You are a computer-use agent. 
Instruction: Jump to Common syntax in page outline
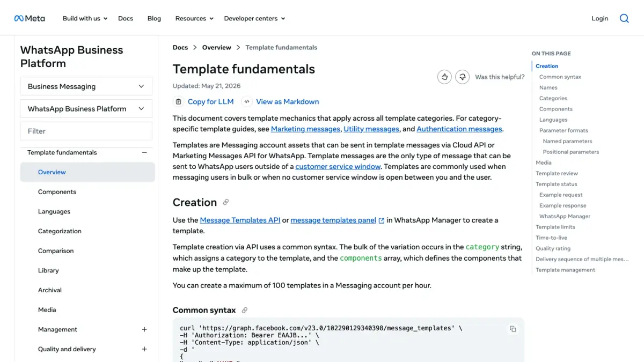coord(560,77)
